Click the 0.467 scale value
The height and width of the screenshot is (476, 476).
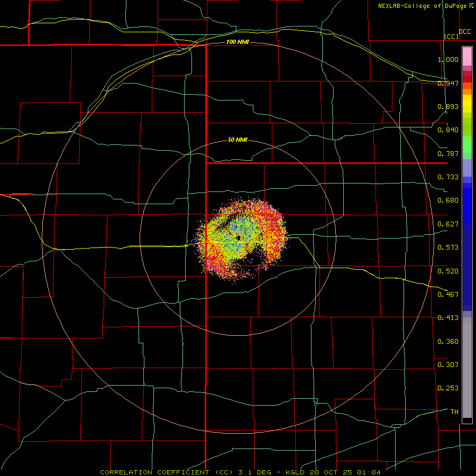(448, 294)
